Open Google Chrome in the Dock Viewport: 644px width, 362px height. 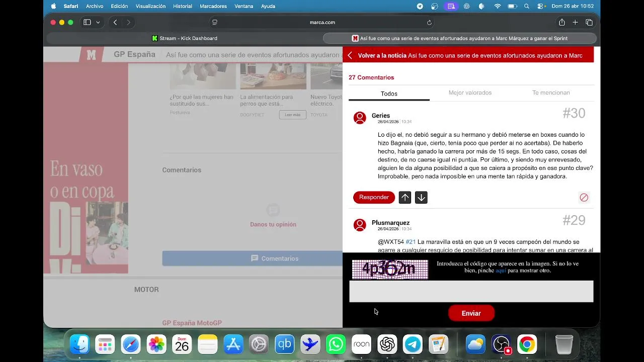tap(527, 344)
